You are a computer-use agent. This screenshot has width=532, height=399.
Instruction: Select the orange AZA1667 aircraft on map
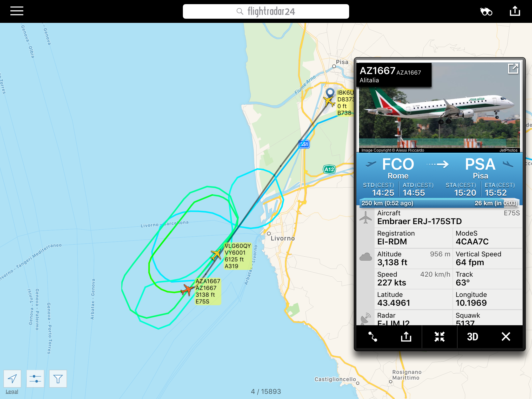pos(187,290)
